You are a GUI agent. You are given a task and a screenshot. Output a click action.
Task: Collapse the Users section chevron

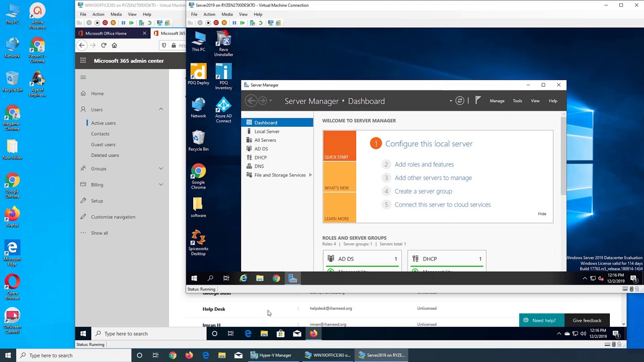[x=161, y=109]
